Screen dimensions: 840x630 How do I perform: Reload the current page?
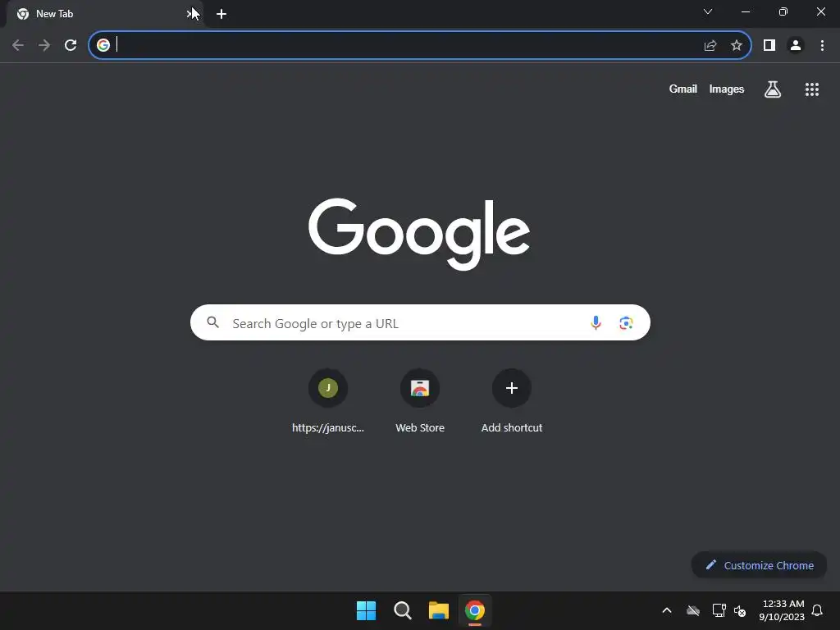(x=71, y=46)
